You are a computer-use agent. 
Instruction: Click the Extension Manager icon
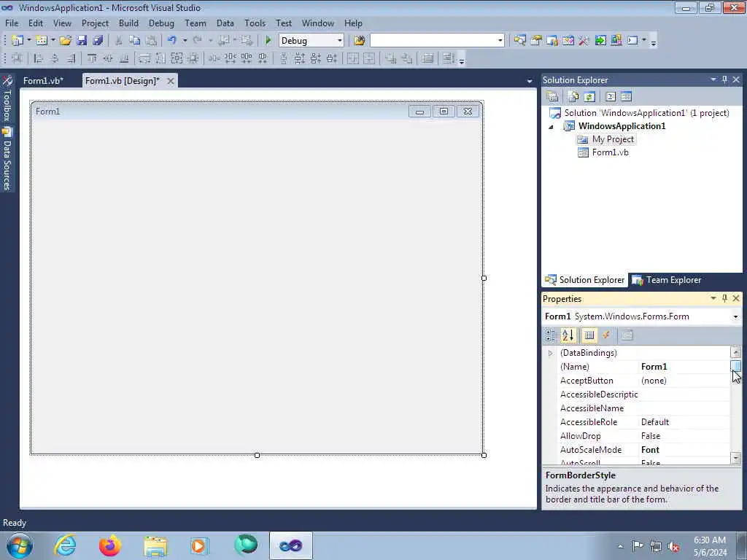(x=616, y=41)
